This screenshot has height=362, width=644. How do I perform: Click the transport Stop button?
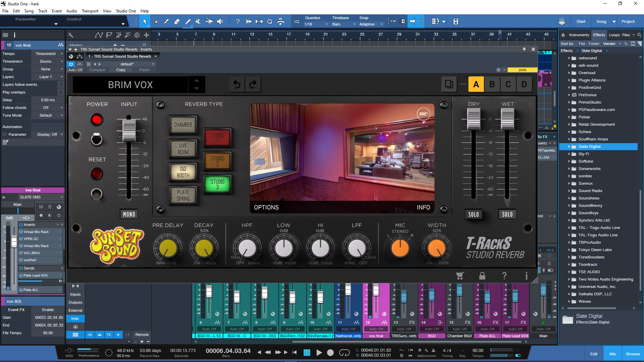click(x=307, y=353)
